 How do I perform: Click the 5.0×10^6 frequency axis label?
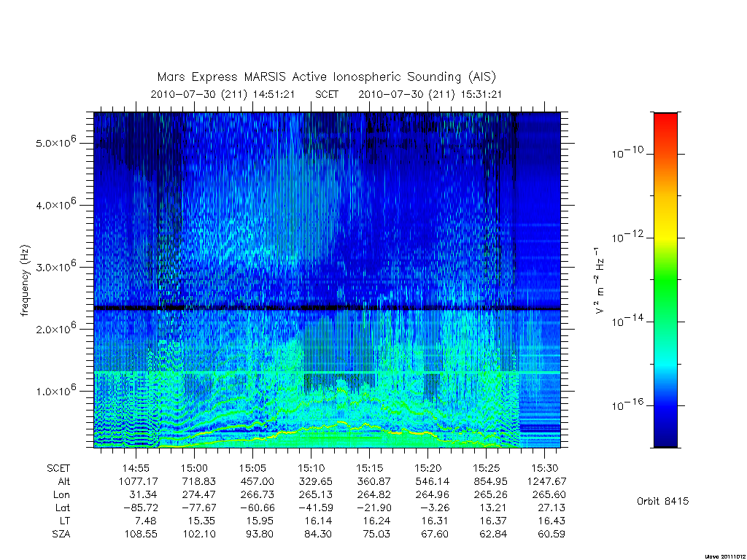[x=56, y=142]
